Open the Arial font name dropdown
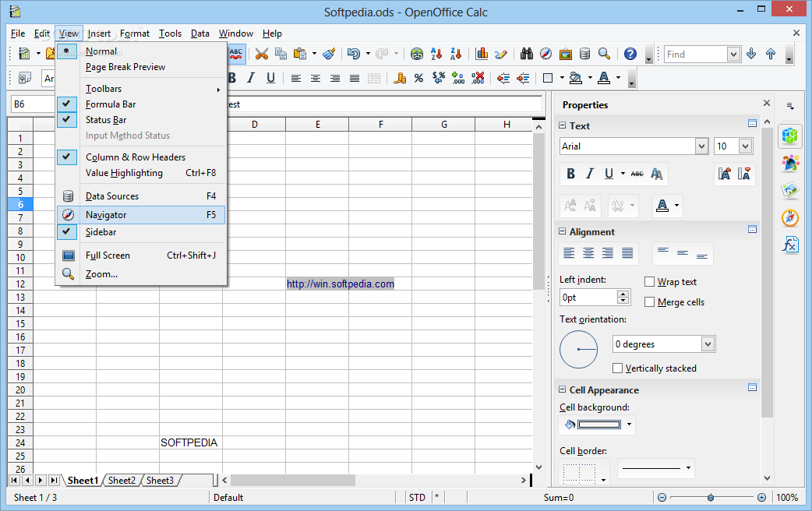 pyautogui.click(x=701, y=146)
